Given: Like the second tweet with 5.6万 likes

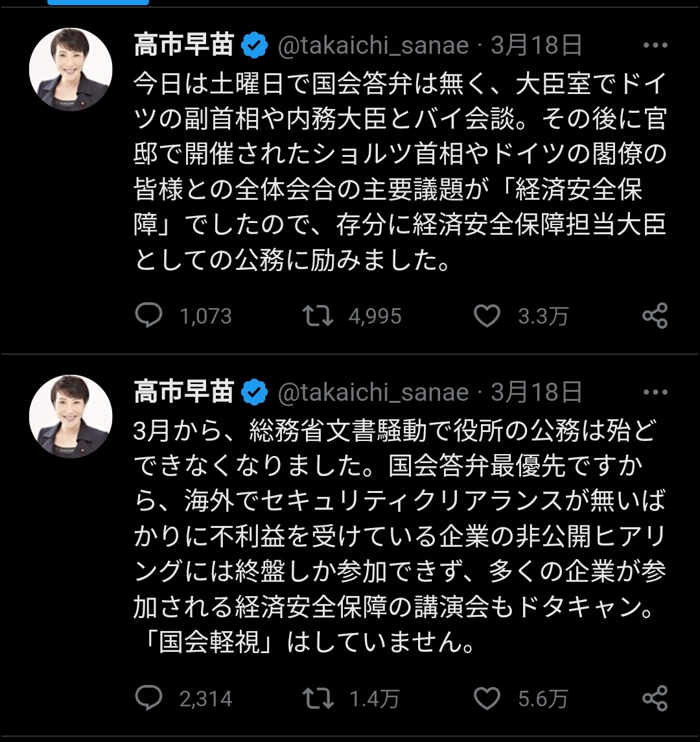Looking at the screenshot, I should click(x=487, y=699).
